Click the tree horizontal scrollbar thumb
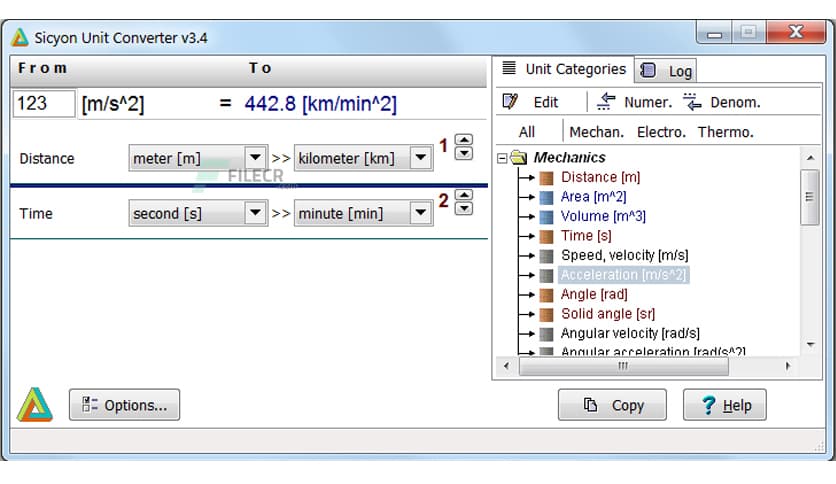 (x=623, y=366)
